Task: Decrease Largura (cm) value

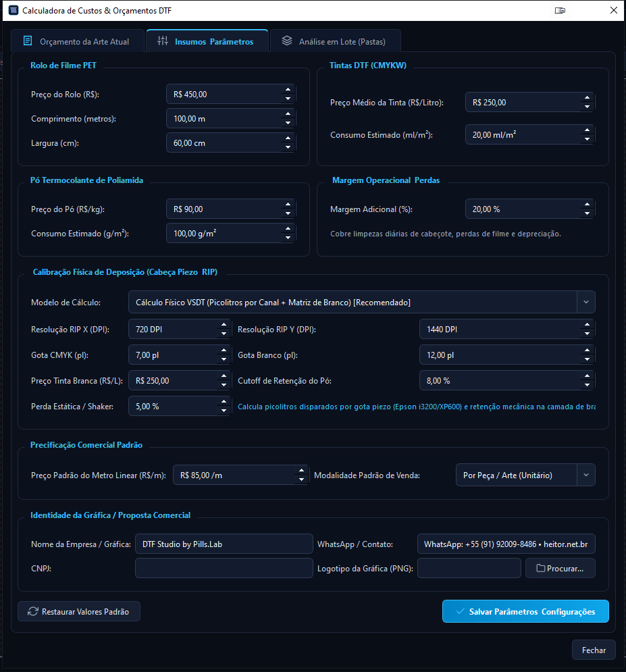Action: click(x=288, y=147)
